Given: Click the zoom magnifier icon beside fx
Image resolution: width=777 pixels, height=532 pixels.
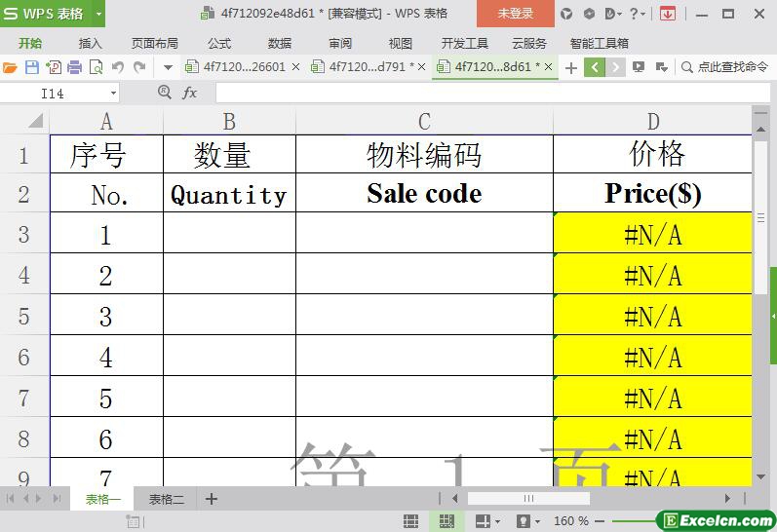Looking at the screenshot, I should pos(165,93).
